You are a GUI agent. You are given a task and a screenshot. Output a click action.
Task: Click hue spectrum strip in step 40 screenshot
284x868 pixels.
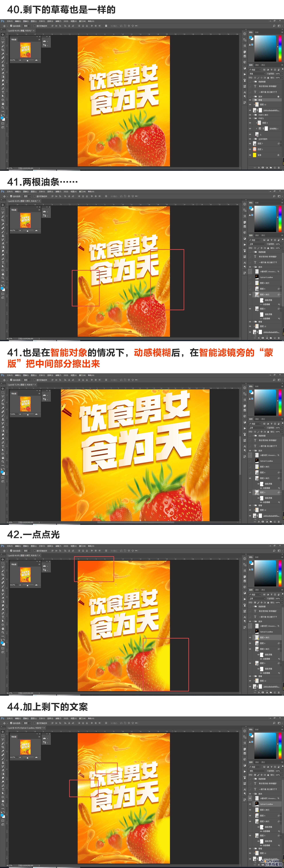point(280,49)
